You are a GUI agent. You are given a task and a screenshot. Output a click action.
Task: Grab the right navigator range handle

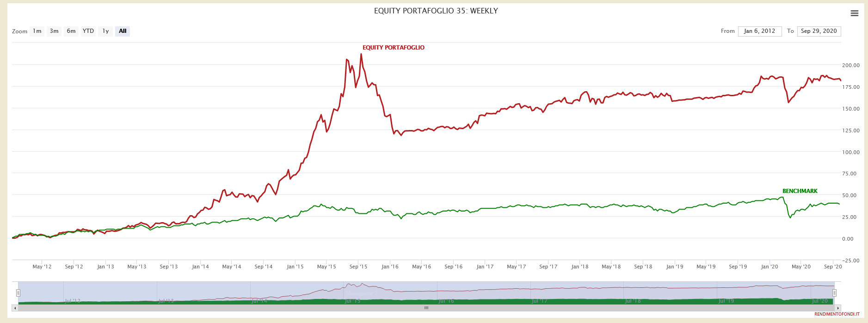pos(834,292)
